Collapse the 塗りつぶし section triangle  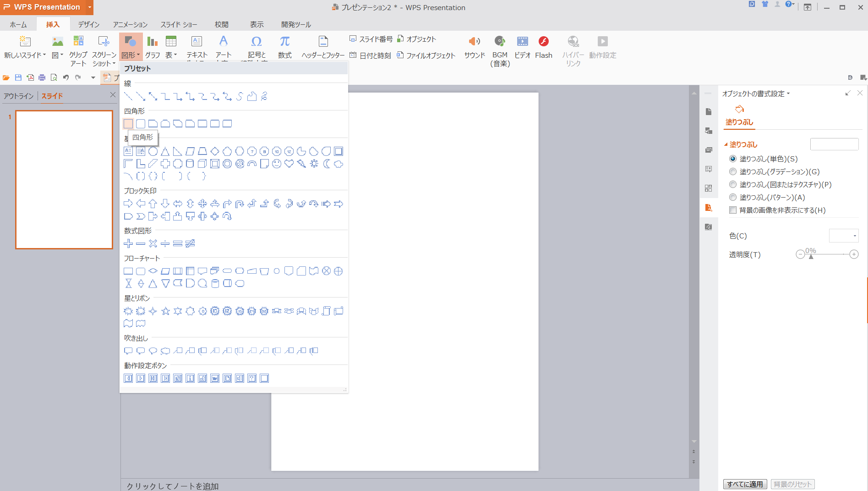click(726, 144)
